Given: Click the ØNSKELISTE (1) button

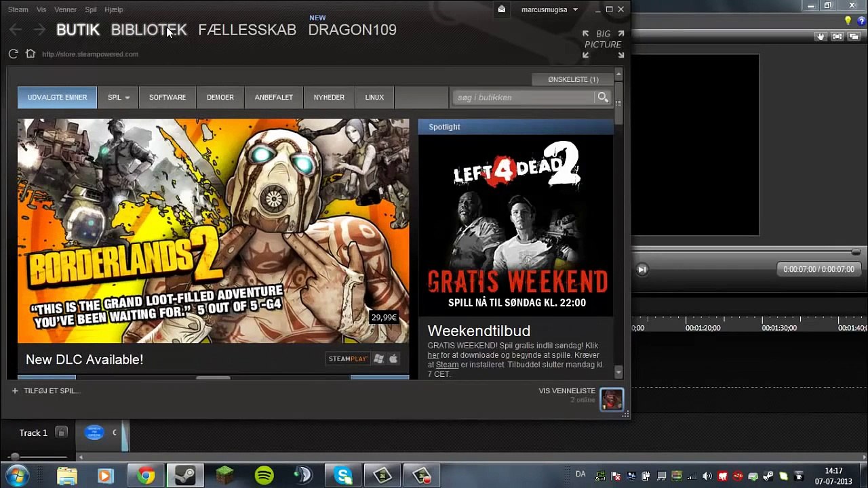Looking at the screenshot, I should tap(573, 79).
